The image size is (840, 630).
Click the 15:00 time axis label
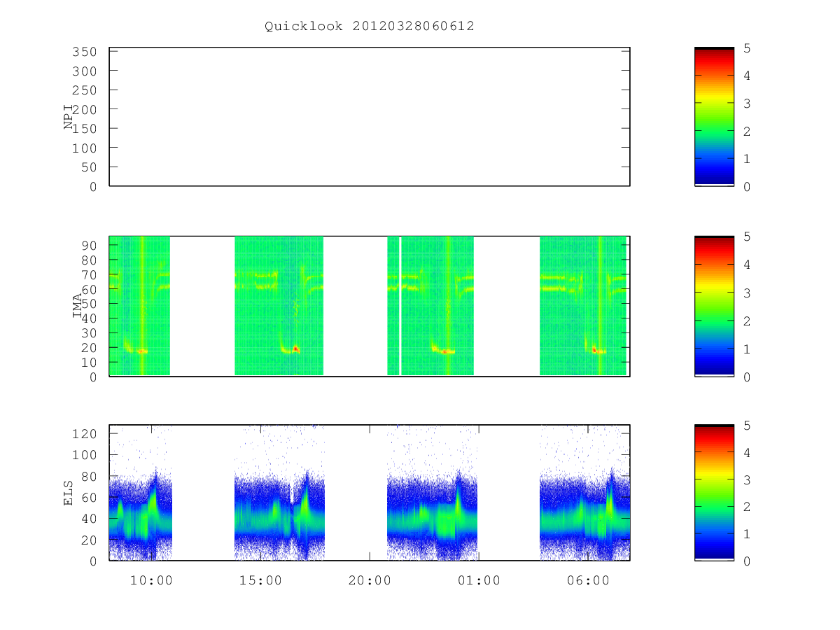260,580
